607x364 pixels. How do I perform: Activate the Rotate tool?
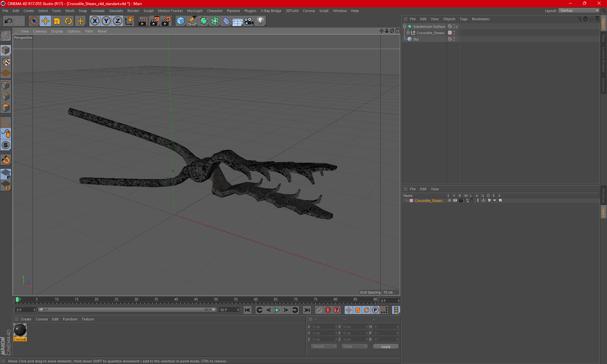pyautogui.click(x=68, y=21)
